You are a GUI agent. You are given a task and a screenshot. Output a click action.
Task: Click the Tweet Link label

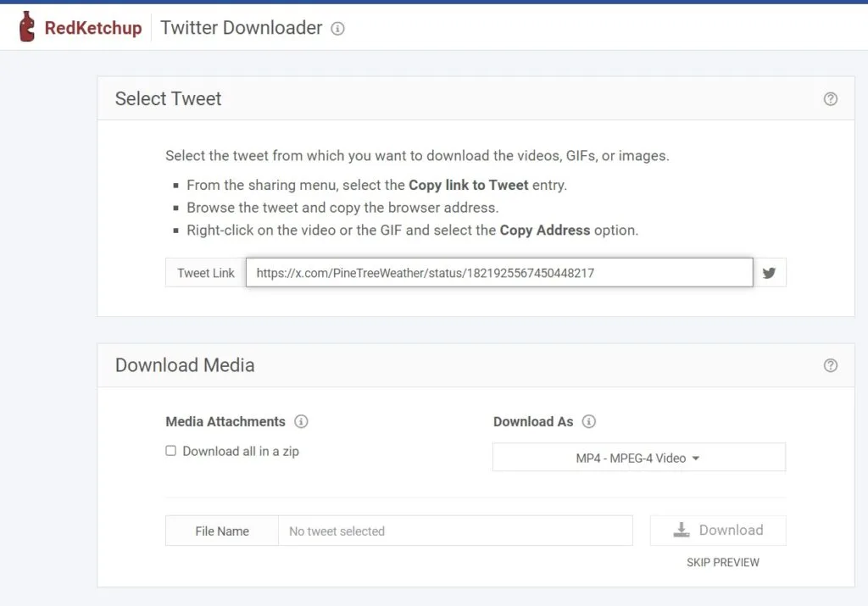pyautogui.click(x=206, y=272)
